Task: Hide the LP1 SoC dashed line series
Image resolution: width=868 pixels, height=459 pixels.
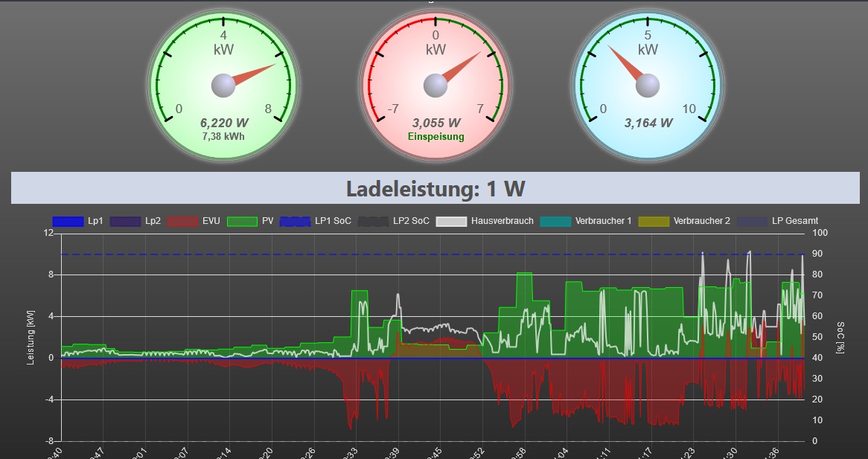Action: [x=316, y=221]
